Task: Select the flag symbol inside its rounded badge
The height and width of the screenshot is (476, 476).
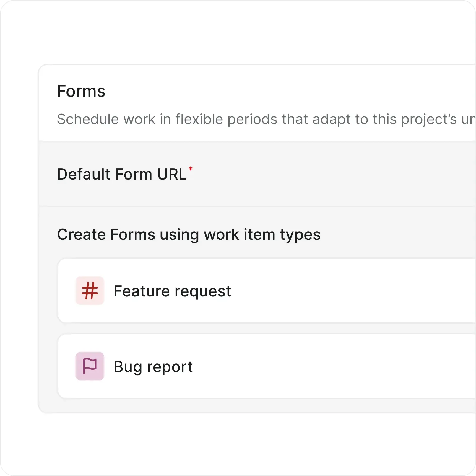Action: pyautogui.click(x=90, y=366)
